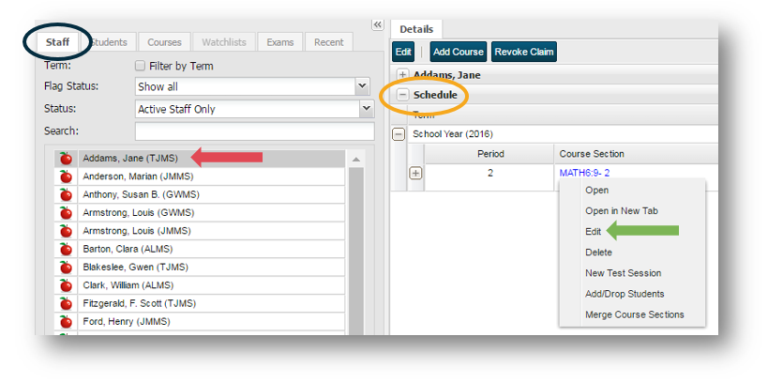The height and width of the screenshot is (383, 768).
Task: Click the apple icon beside Armstrong, Louis (GWMS)
Action: [x=66, y=213]
